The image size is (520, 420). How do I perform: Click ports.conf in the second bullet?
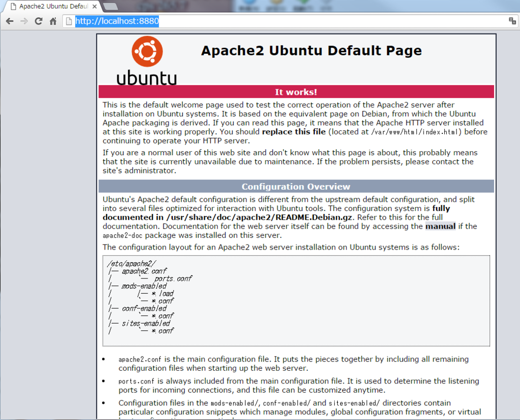[136, 381]
